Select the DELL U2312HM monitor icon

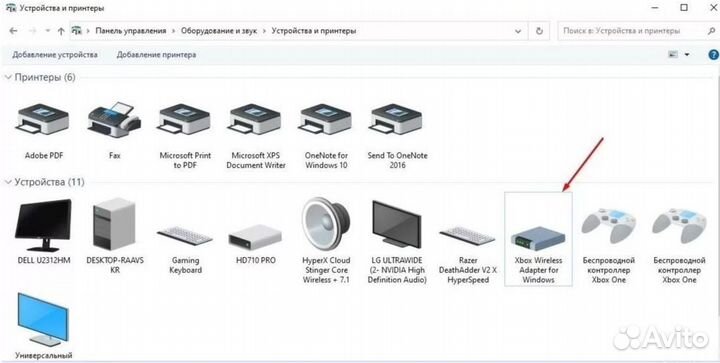[44, 225]
